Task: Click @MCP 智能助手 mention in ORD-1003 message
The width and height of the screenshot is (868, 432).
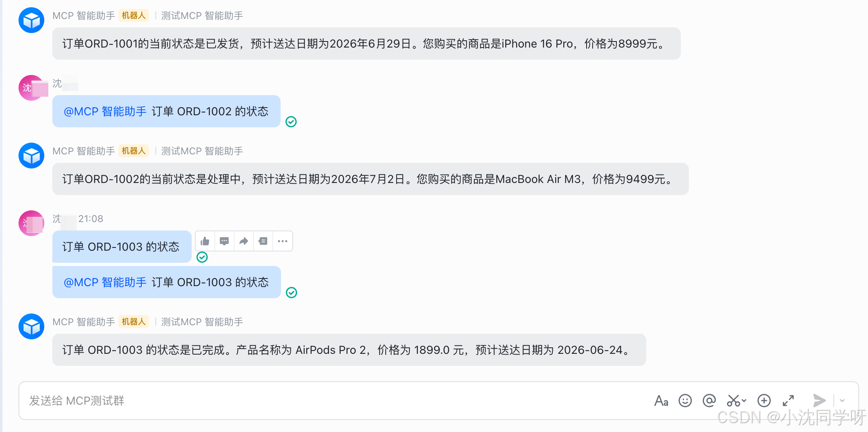Action: [x=105, y=282]
